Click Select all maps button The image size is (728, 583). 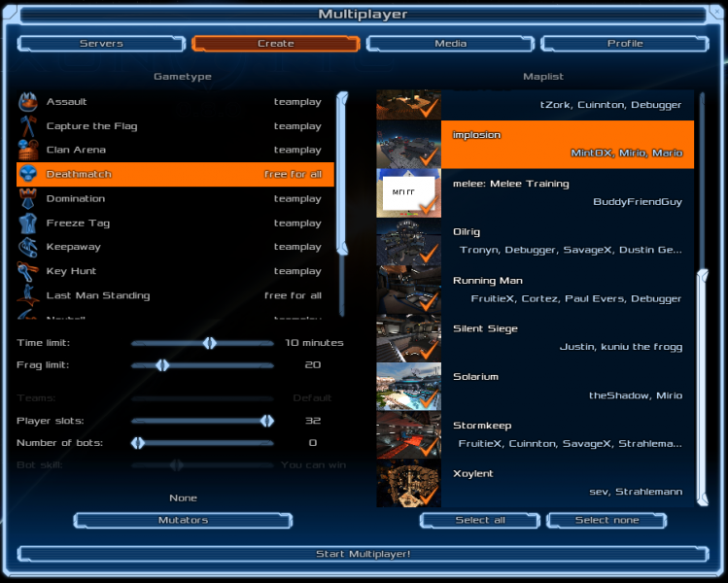[x=480, y=520]
